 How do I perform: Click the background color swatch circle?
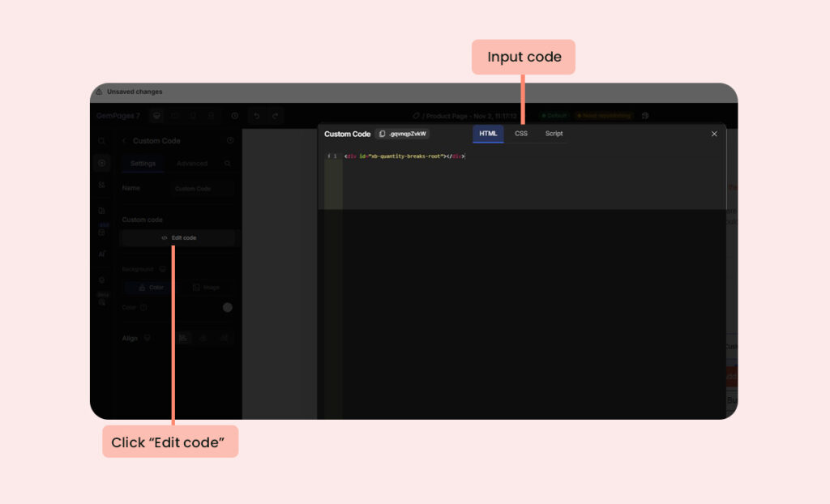click(x=228, y=307)
